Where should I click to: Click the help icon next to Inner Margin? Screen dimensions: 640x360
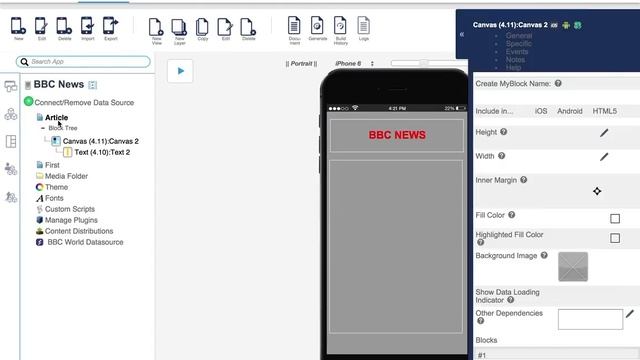click(524, 180)
